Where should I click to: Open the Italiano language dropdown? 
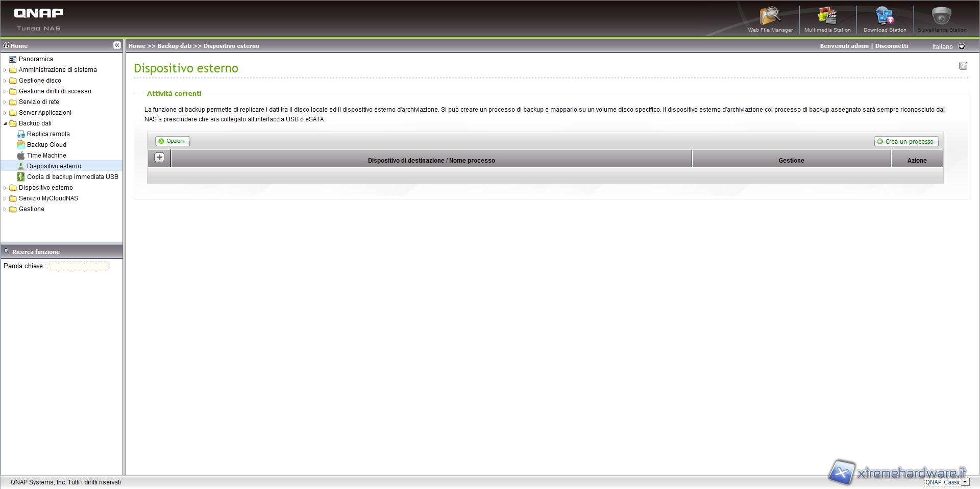point(962,46)
